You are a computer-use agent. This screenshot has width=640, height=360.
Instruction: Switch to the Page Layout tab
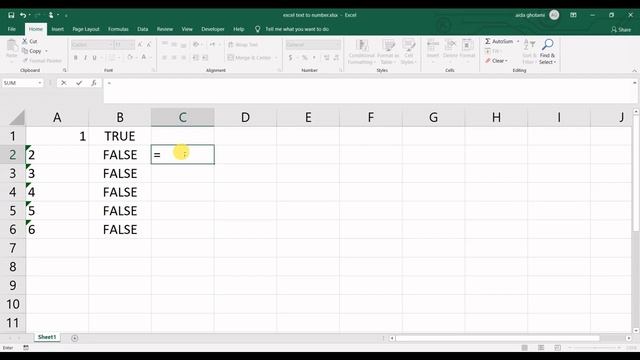(x=86, y=29)
